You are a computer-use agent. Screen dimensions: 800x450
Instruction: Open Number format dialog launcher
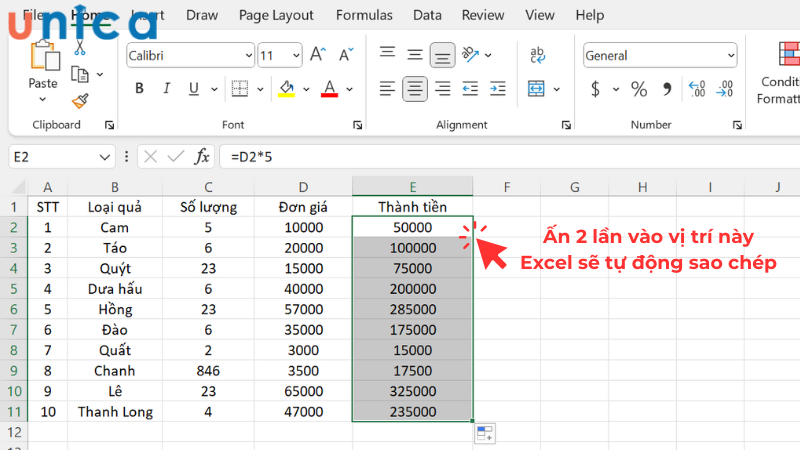737,125
